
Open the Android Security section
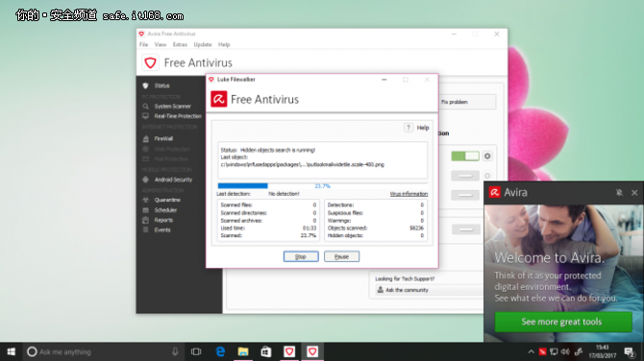173,180
